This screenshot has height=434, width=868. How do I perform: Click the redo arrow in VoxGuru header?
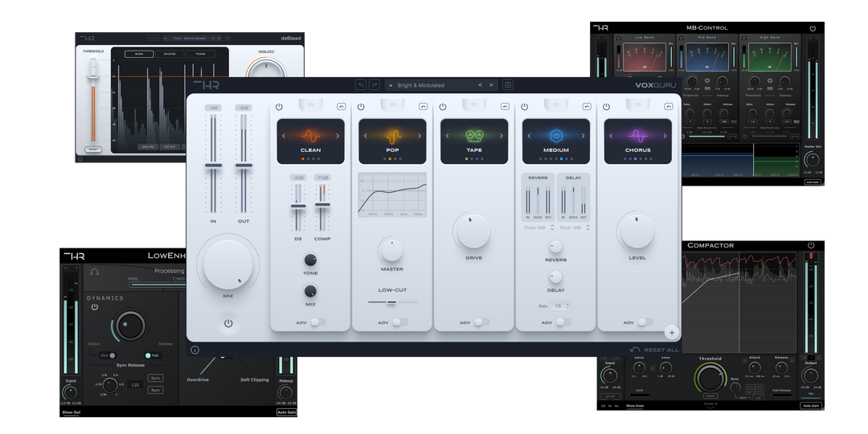point(375,84)
